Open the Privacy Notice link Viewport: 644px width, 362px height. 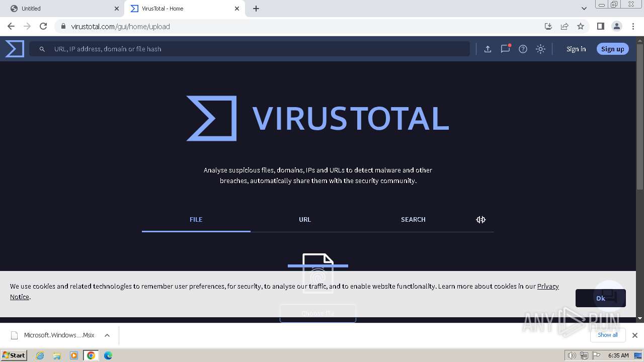pyautogui.click(x=548, y=286)
